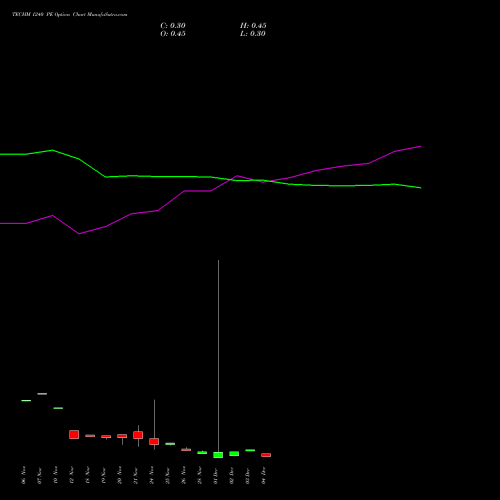Select the close value "C: 0.30"

[173, 26]
